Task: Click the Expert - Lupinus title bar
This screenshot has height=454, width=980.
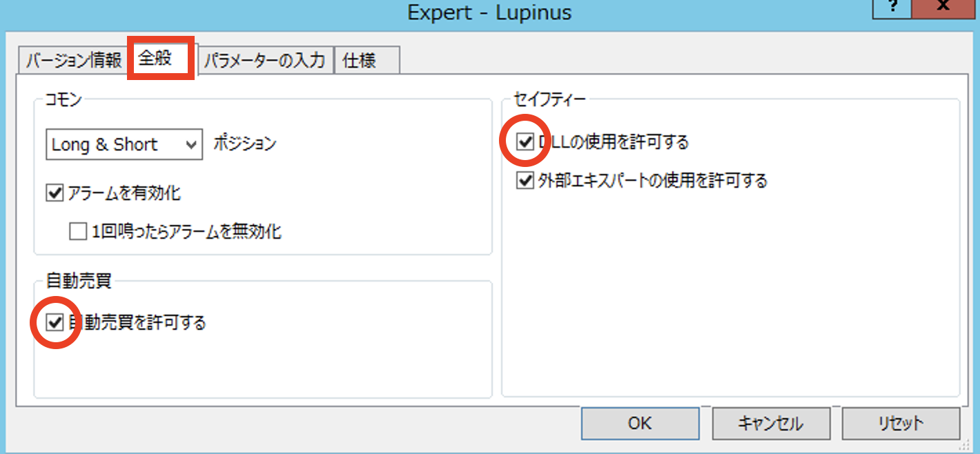Action: point(489,12)
